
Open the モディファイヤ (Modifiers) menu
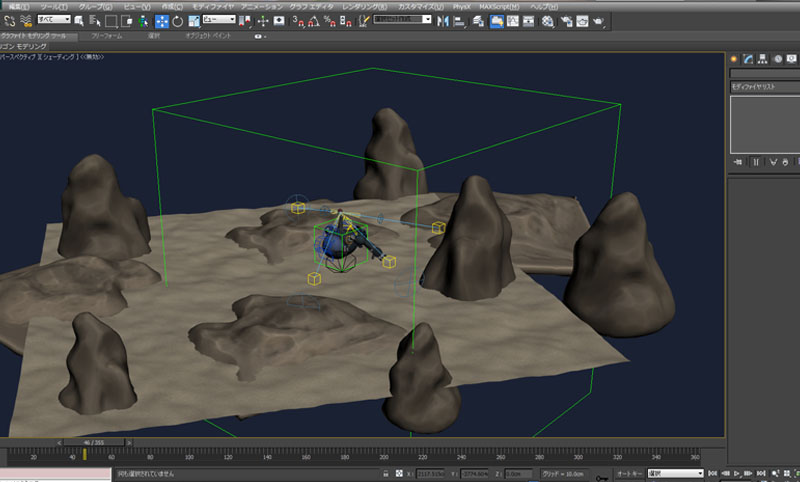click(x=213, y=7)
